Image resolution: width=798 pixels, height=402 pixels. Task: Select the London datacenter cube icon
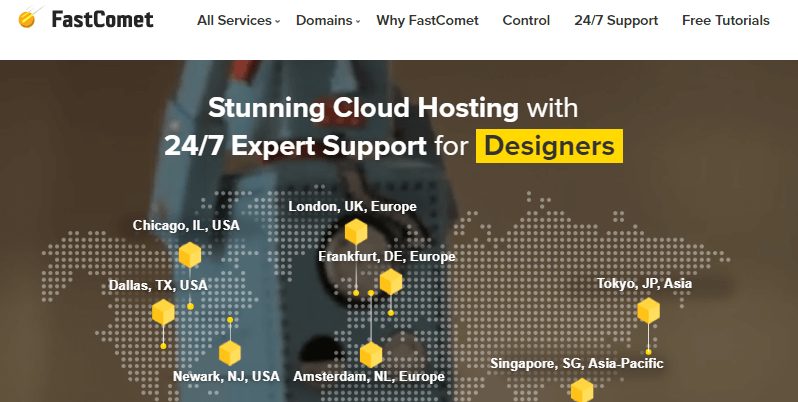coord(356,232)
